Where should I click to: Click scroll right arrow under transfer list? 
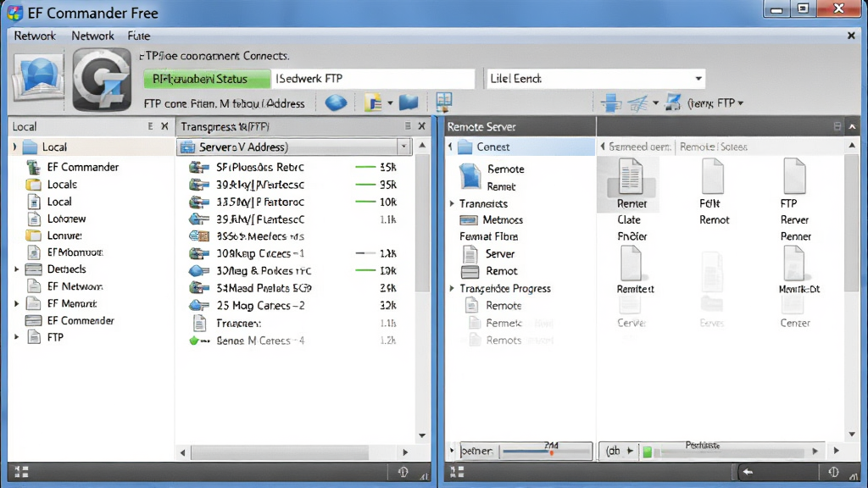pos(405,452)
